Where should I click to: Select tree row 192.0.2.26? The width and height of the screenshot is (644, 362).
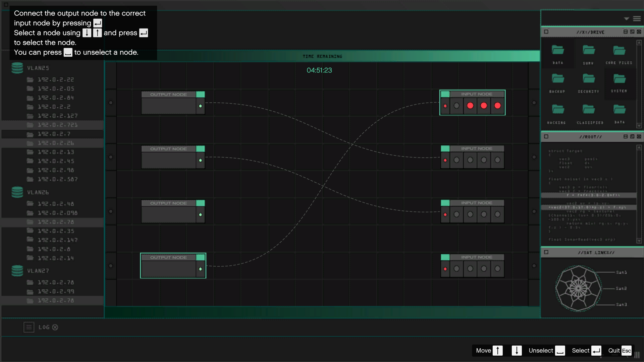(x=53, y=143)
